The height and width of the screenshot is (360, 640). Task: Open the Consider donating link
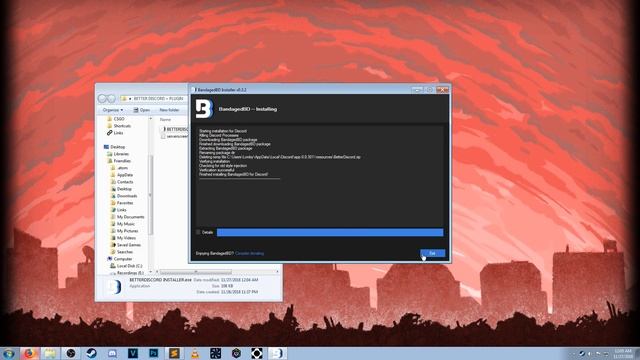[x=249, y=253]
